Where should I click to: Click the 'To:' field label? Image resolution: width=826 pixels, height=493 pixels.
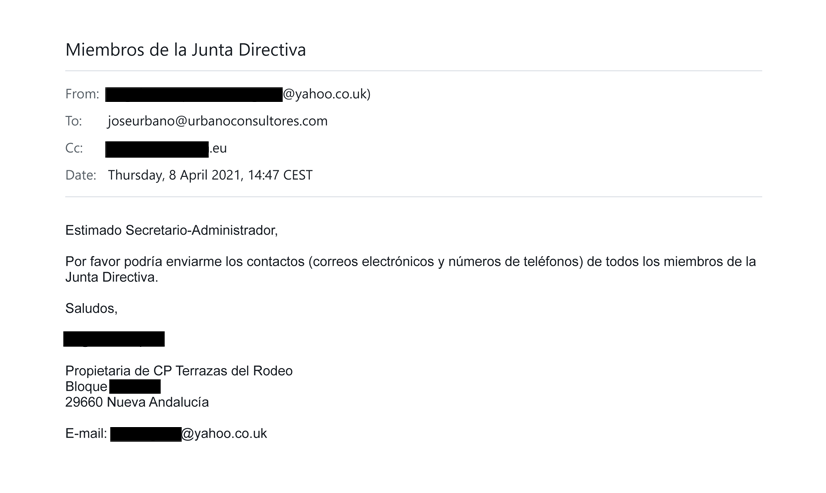[74, 121]
